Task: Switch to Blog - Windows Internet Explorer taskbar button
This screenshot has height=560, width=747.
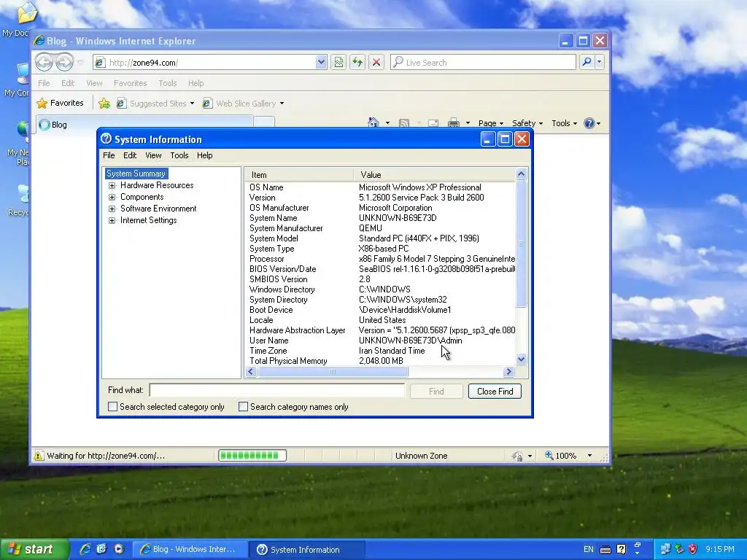Action: 190,549
